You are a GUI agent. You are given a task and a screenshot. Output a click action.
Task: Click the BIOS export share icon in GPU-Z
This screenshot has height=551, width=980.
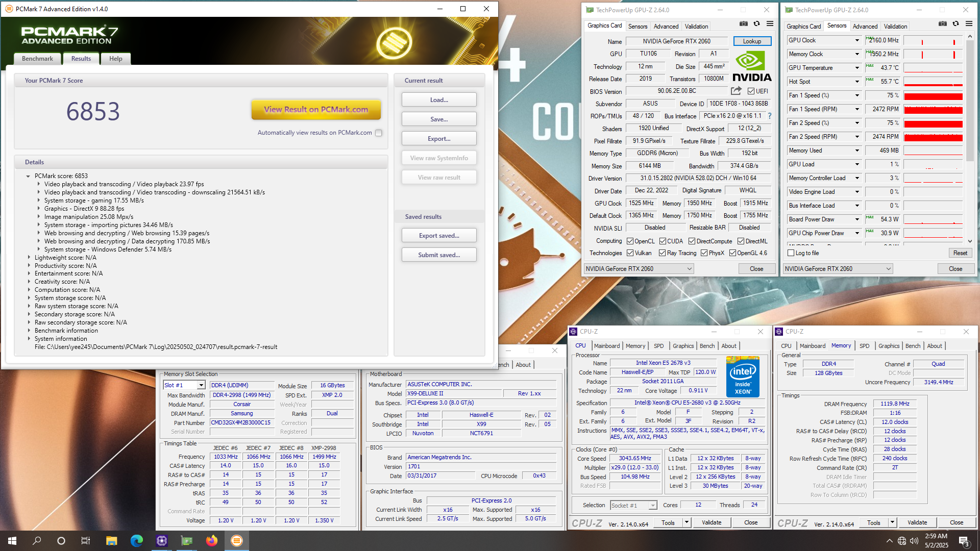tap(736, 91)
